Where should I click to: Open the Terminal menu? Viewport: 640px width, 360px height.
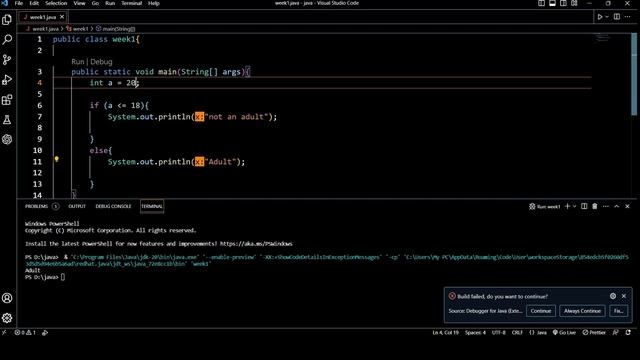(x=131, y=3)
